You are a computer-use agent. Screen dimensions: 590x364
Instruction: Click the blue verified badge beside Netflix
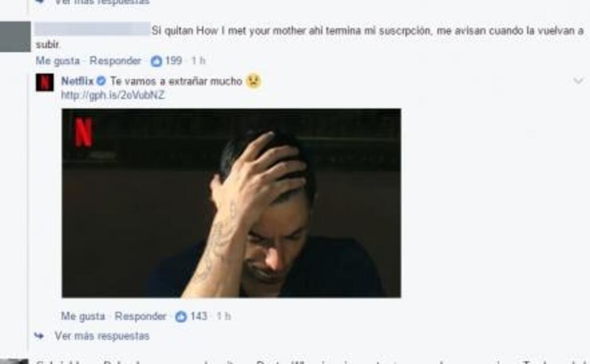101,81
